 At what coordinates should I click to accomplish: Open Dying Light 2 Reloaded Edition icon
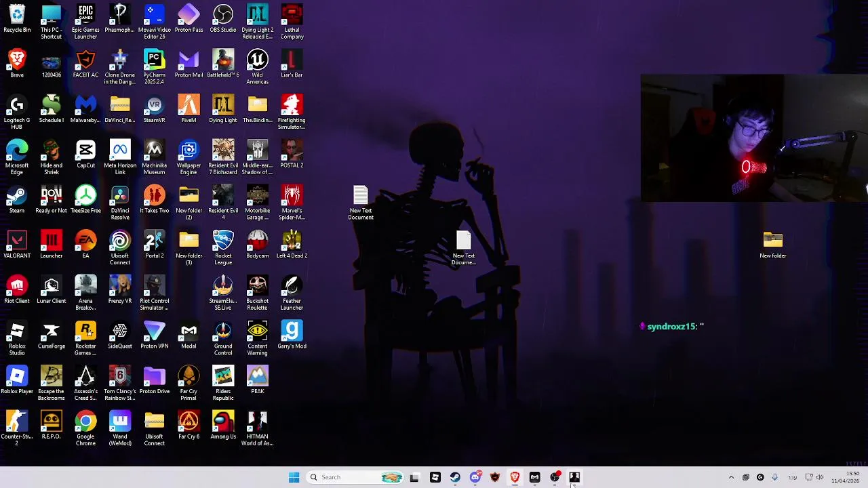click(x=258, y=22)
